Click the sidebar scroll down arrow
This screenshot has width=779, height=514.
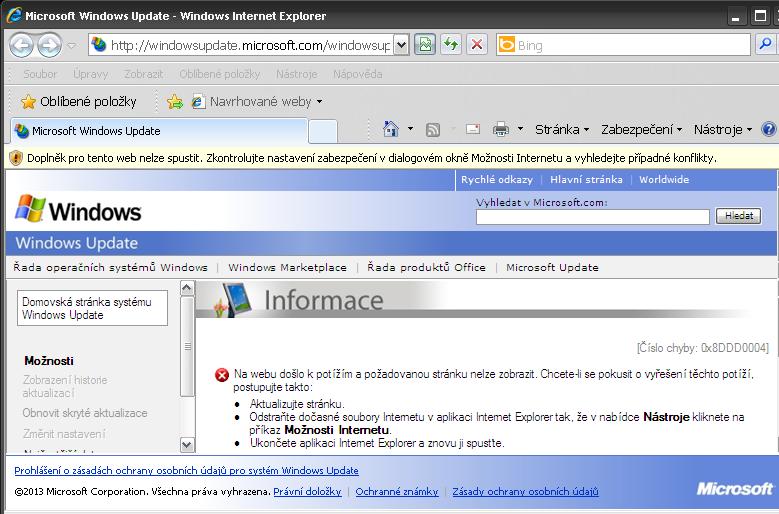pyautogui.click(x=187, y=444)
